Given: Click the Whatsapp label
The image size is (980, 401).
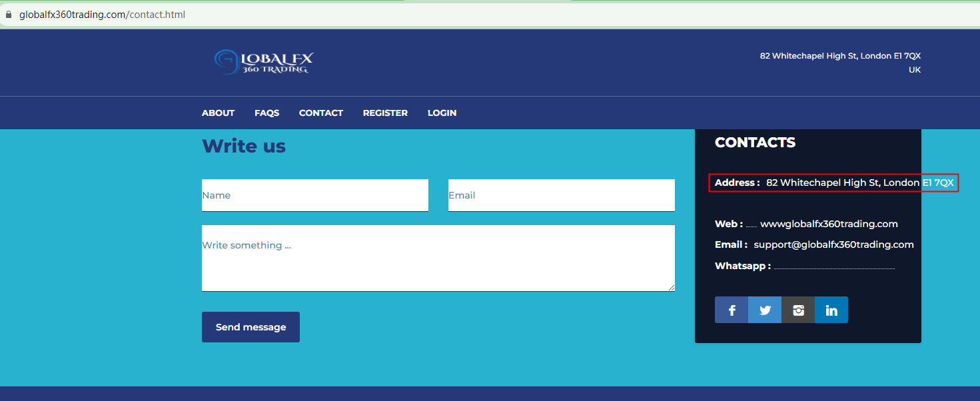Looking at the screenshot, I should [x=743, y=266].
